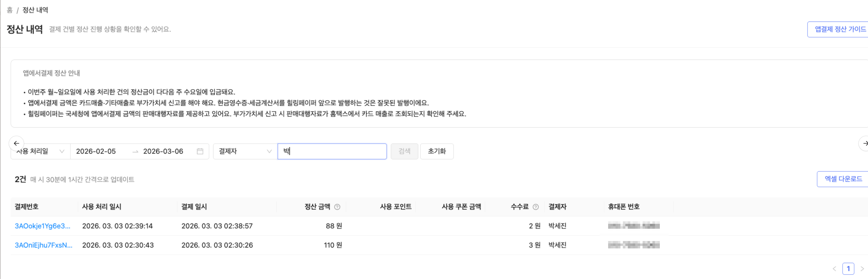Screen dimensions: 868x279
Task: Click the 홈 breadcrumb link
Action: coord(10,10)
